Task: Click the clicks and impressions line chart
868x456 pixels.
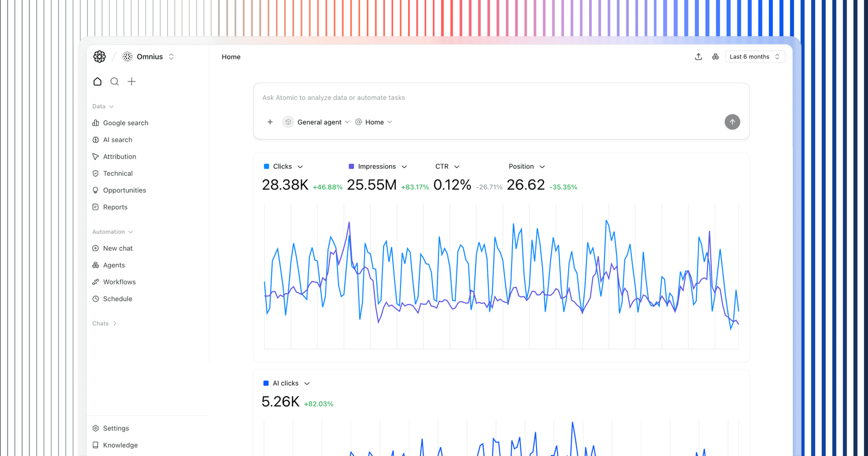Action: click(501, 276)
